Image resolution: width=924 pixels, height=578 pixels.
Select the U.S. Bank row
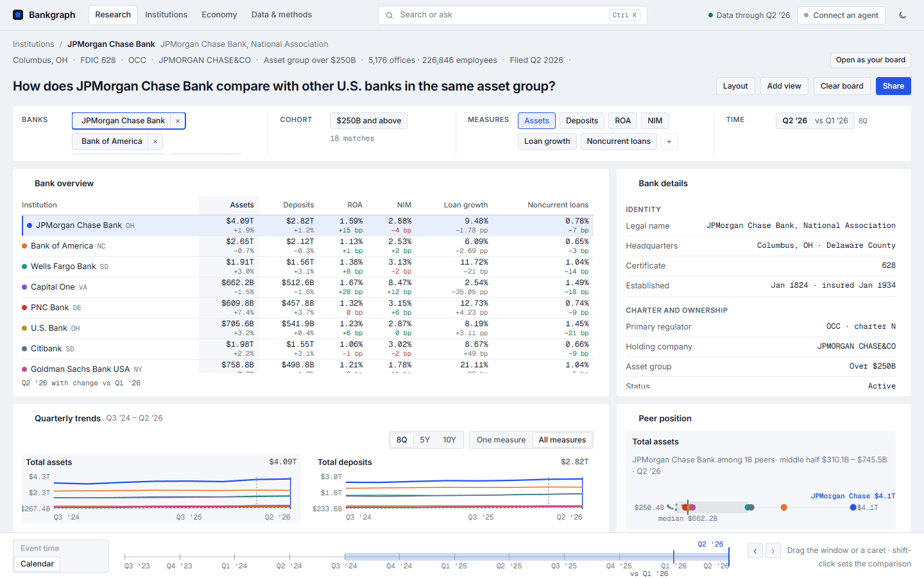[307, 328]
